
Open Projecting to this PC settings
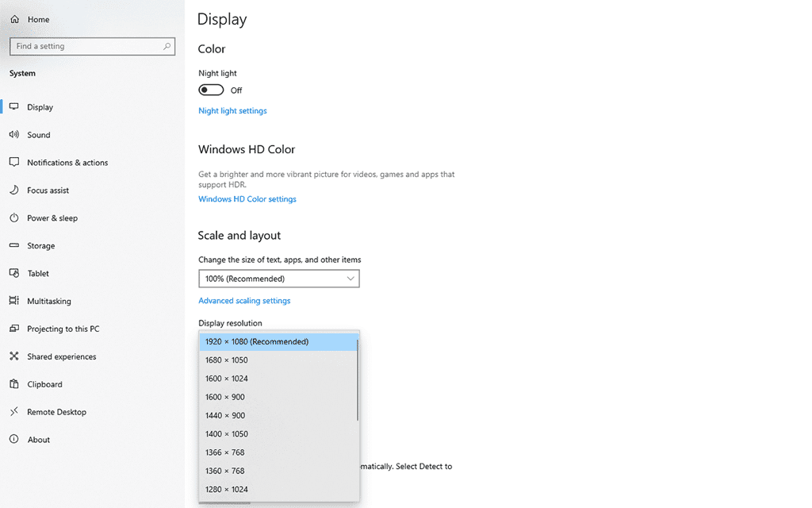coord(15,328)
